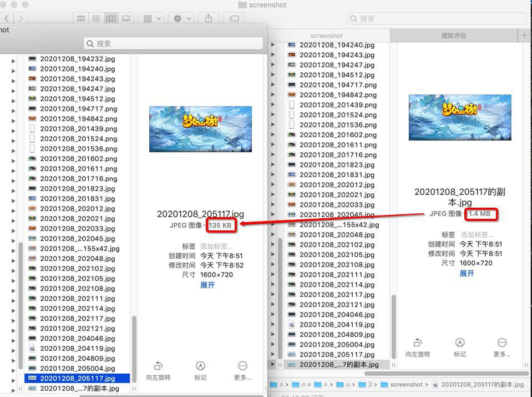Switch to column view
The image size is (532, 397).
[111, 18]
